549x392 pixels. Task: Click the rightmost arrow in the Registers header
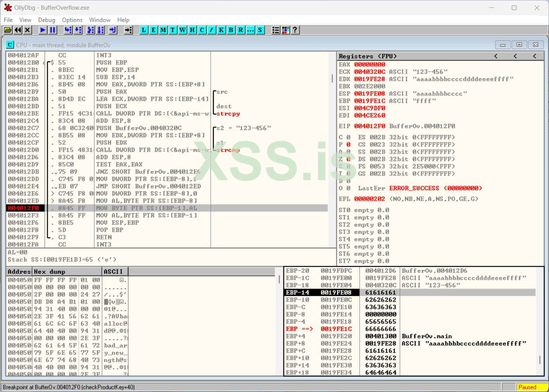tap(534, 56)
